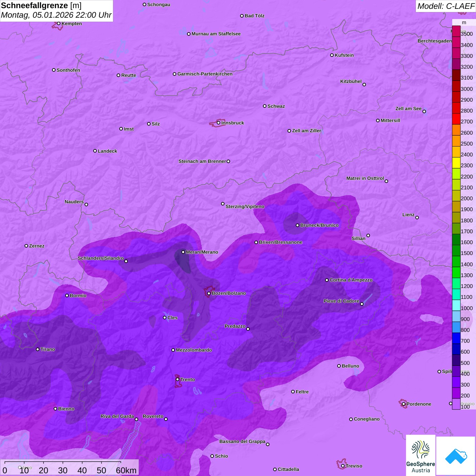
Task: Click the Bruneck/Brunico marker dot
Action: pyautogui.click(x=297, y=225)
